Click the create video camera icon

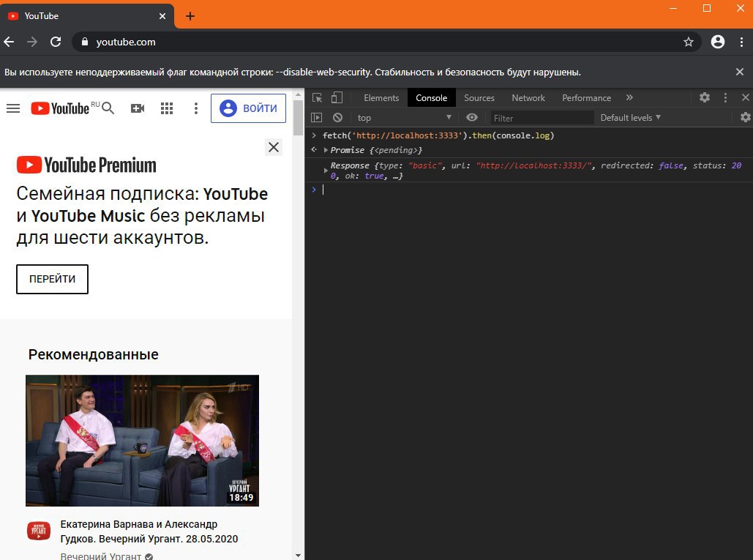click(138, 108)
